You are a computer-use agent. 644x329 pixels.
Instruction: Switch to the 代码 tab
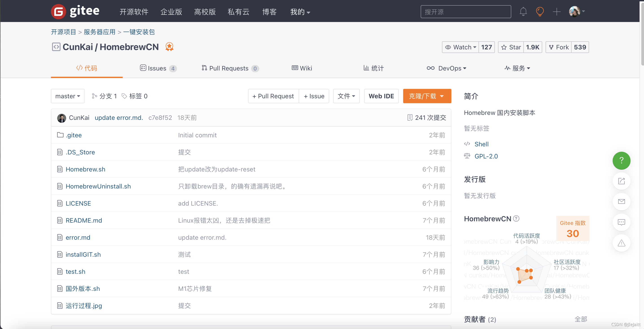87,68
